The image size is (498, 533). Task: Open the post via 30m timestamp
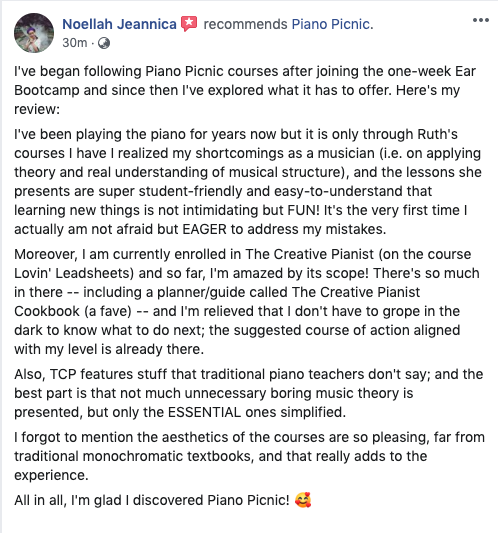coord(75,43)
